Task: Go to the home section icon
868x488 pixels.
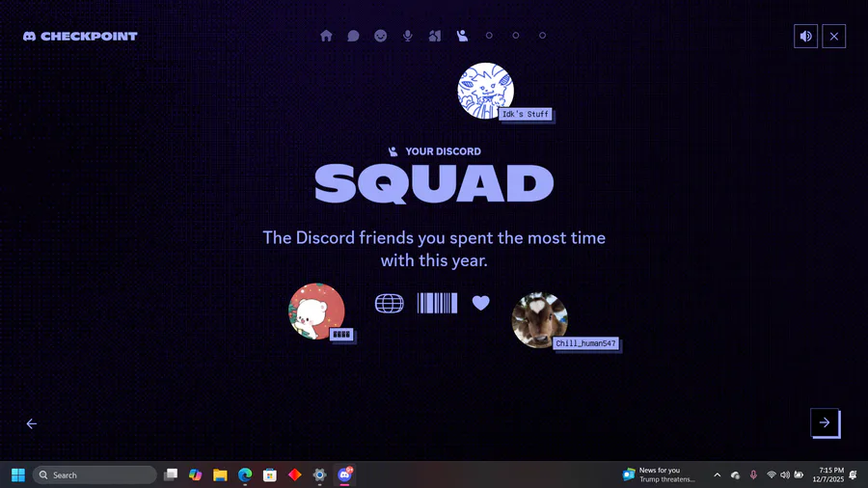Action: point(326,36)
